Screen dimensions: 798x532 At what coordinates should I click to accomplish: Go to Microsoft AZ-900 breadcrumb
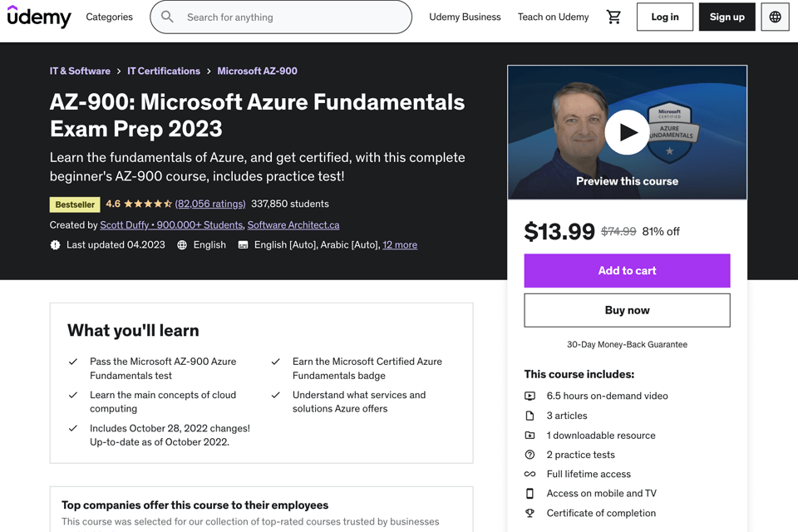(x=257, y=71)
